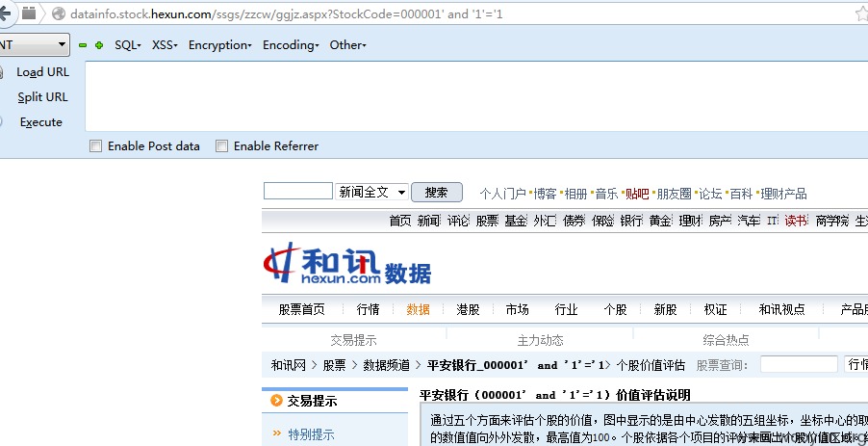Viewport: 868px width, 446px height.
Task: Click the Hexun 和讯 logo
Action: (322, 264)
